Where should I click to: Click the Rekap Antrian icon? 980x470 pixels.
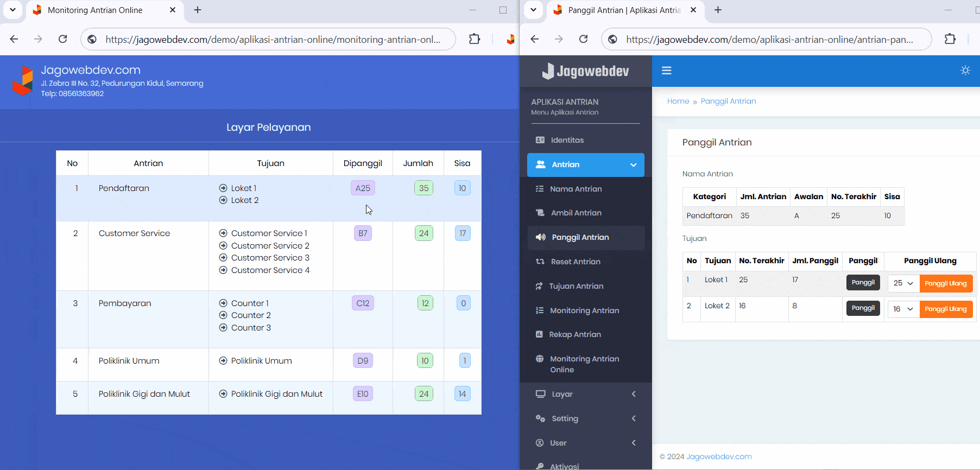point(539,334)
